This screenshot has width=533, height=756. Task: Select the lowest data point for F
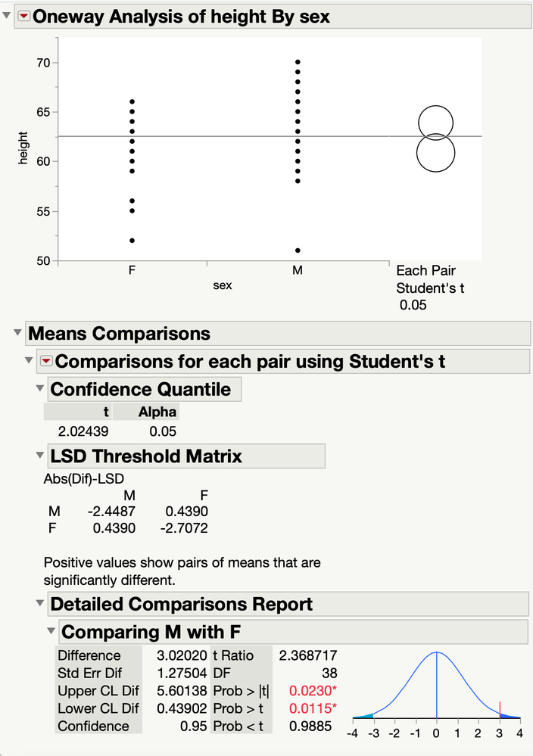[132, 241]
